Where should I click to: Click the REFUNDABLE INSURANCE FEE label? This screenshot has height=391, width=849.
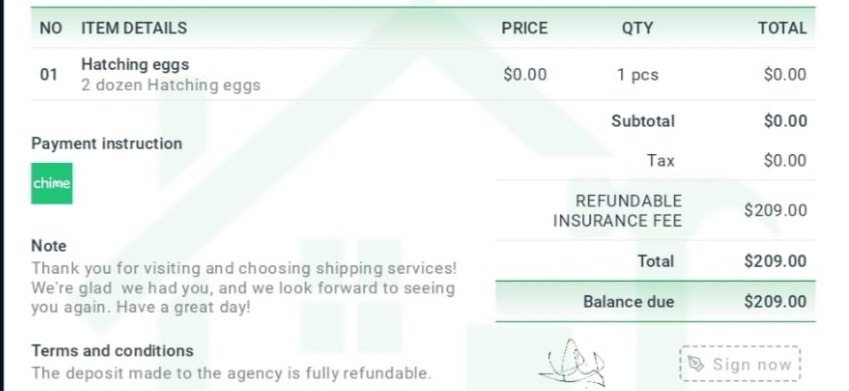click(617, 211)
